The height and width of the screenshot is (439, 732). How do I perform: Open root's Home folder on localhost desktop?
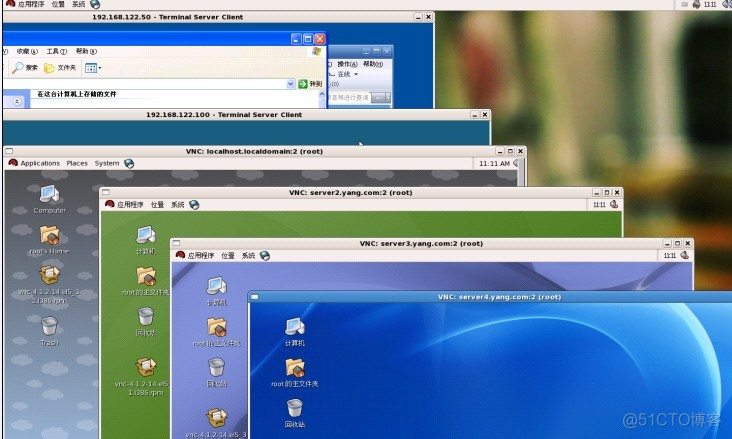pyautogui.click(x=49, y=235)
